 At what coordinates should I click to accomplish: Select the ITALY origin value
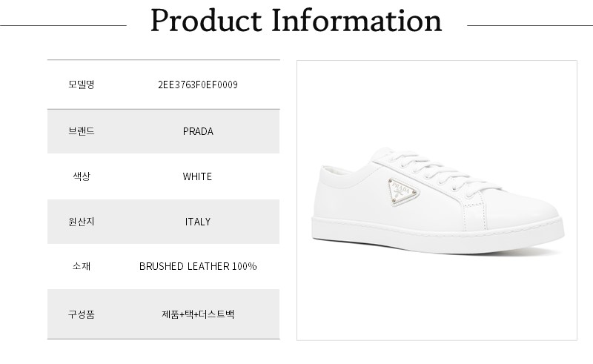pos(198,222)
